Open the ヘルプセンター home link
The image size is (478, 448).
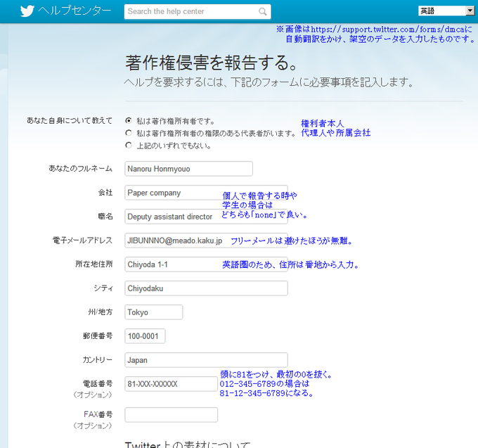point(75,11)
